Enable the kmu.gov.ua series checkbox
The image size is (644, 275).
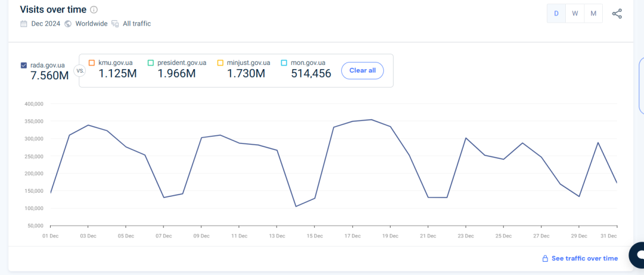[x=91, y=63]
